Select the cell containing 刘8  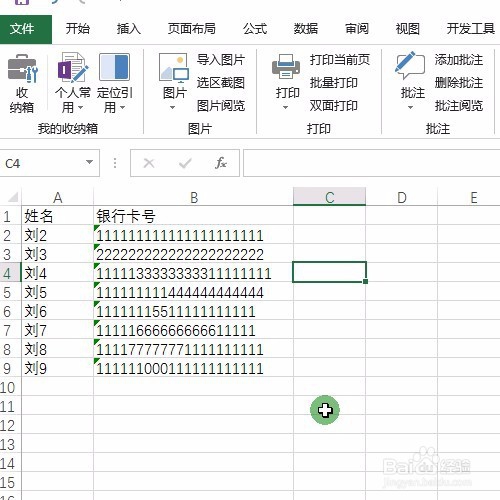58,349
